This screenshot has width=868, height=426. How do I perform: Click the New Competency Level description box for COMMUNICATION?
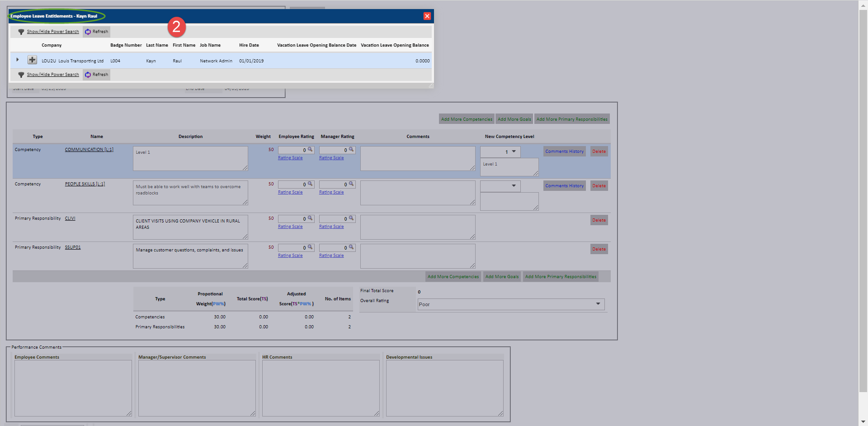click(x=509, y=167)
